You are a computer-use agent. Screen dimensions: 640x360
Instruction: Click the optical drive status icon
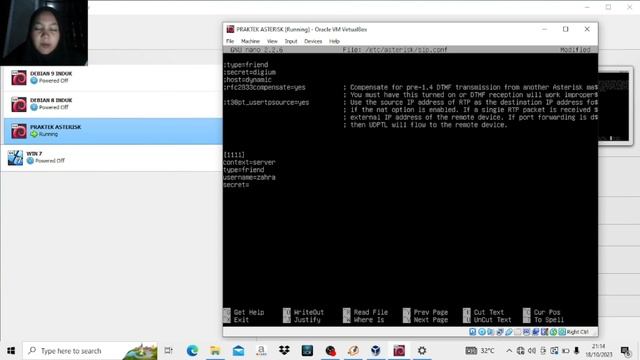coord(482,332)
